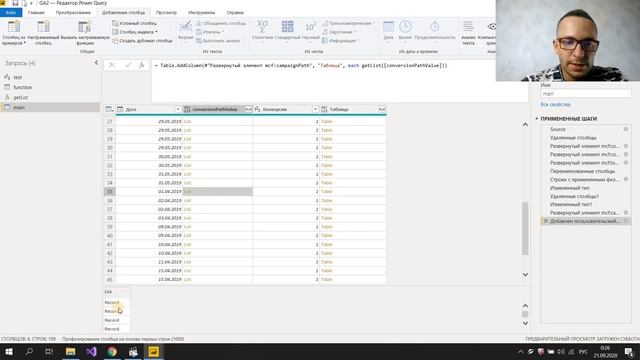Image resolution: width=640 pixels, height=360 pixels.
Task: Open the Конверсии column filter dropdown
Action: coord(315,109)
